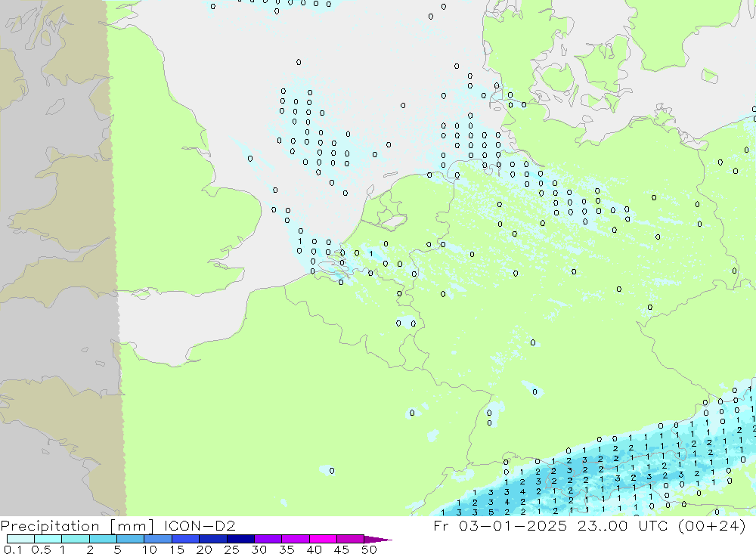Screen dimensions: 756x554
Task: Click the 'Precipitation [mm]' title text
Action: [x=77, y=526]
